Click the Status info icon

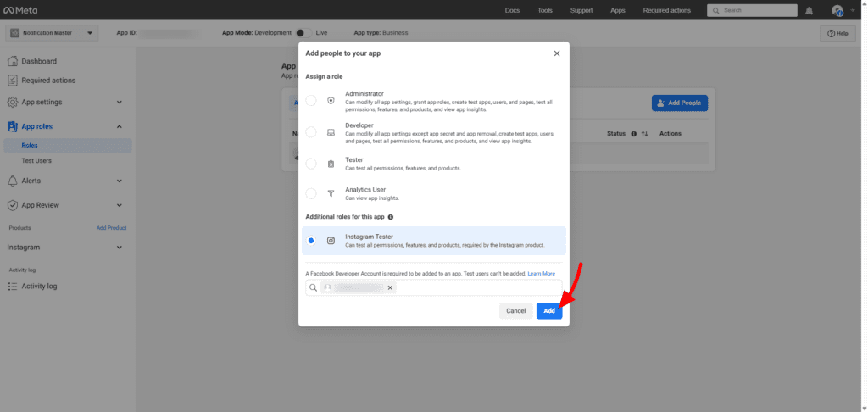pos(634,133)
